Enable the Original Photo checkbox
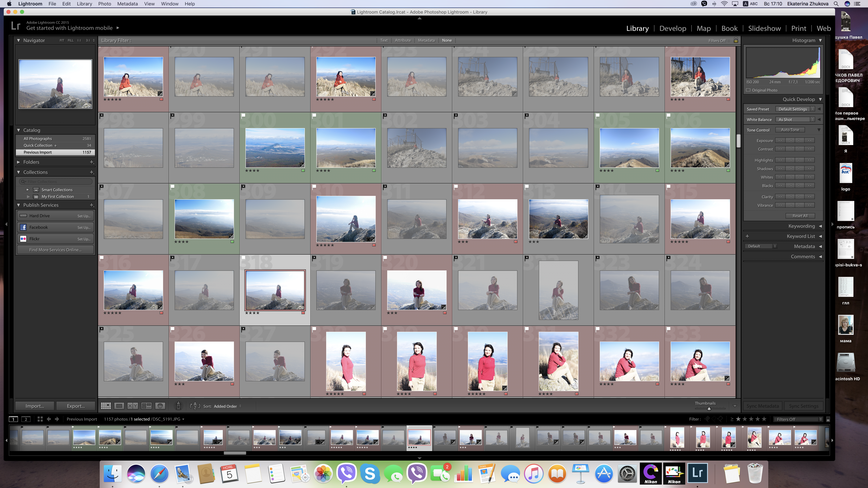Viewport: 868px width, 488px height. coord(748,90)
